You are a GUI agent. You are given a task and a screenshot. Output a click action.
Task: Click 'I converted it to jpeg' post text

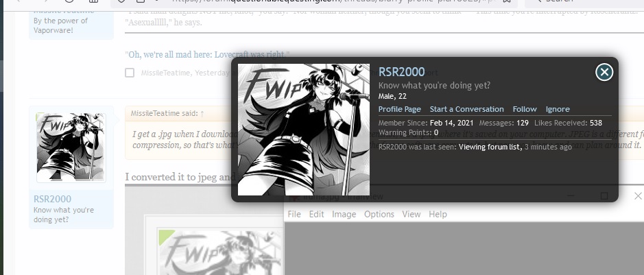tap(180, 177)
